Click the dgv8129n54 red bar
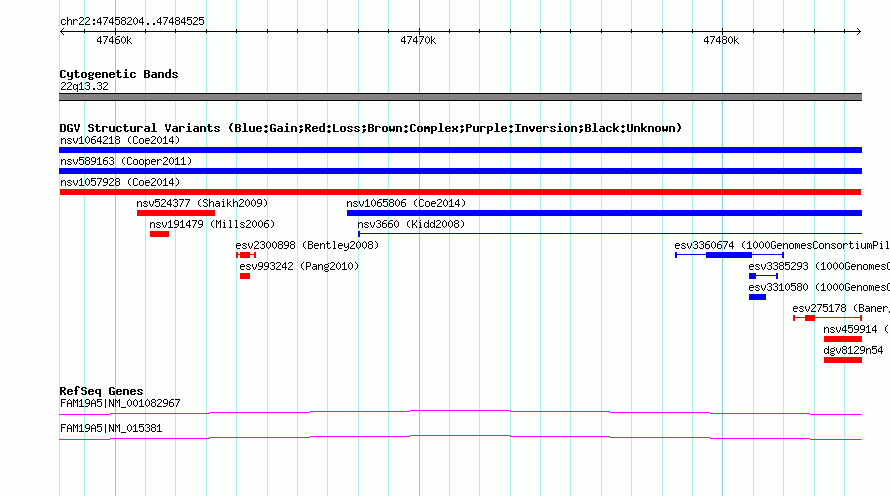This screenshot has height=496, width=890. coord(843,360)
